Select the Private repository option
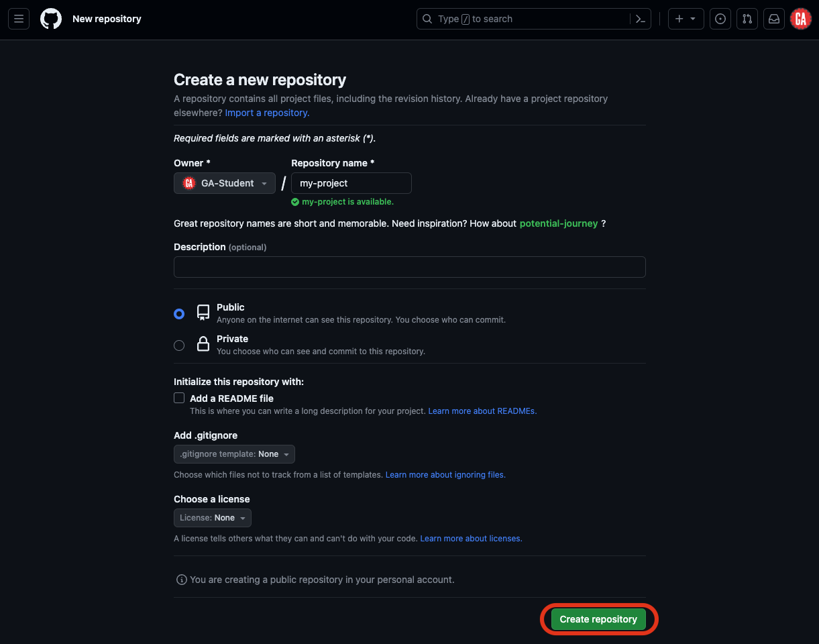The height and width of the screenshot is (644, 819). coord(179,345)
